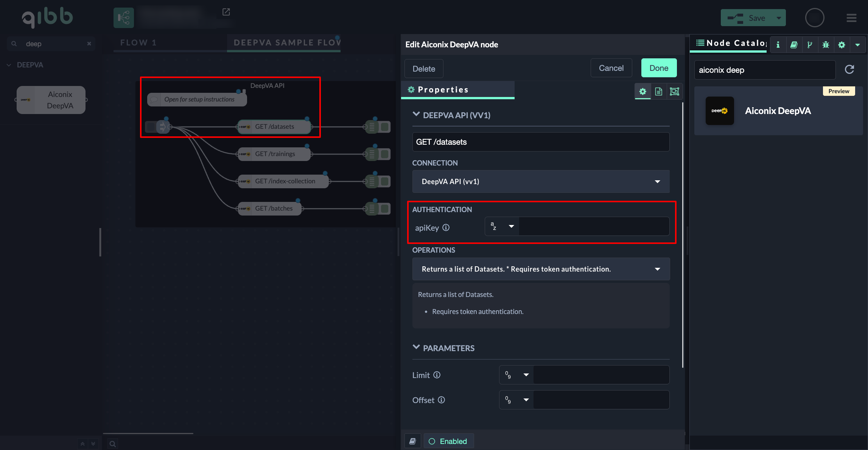Open the Operations dropdown list
The width and height of the screenshot is (868, 450).
(541, 269)
